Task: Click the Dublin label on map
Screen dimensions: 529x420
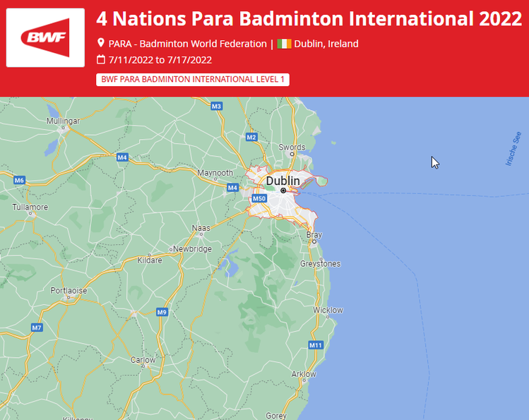Action: (x=283, y=181)
